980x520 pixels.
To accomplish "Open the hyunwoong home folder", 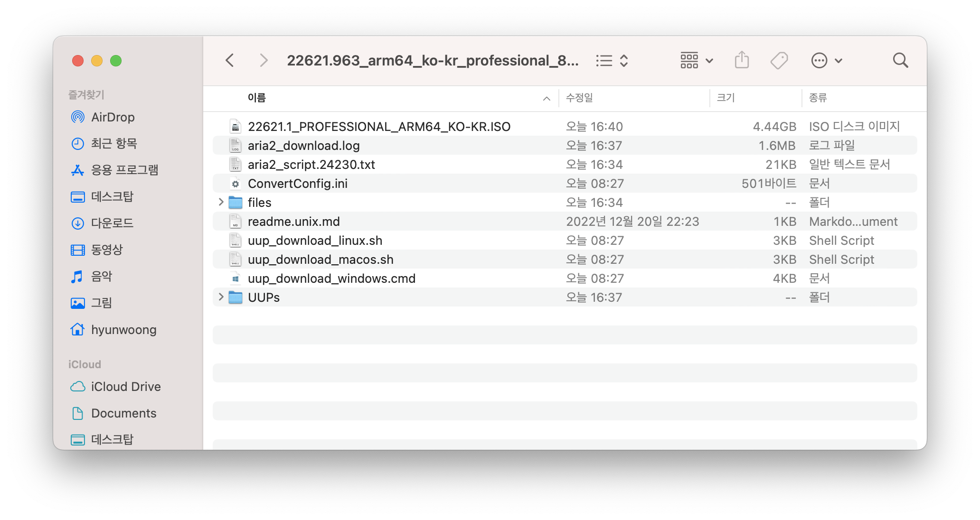I will click(123, 330).
